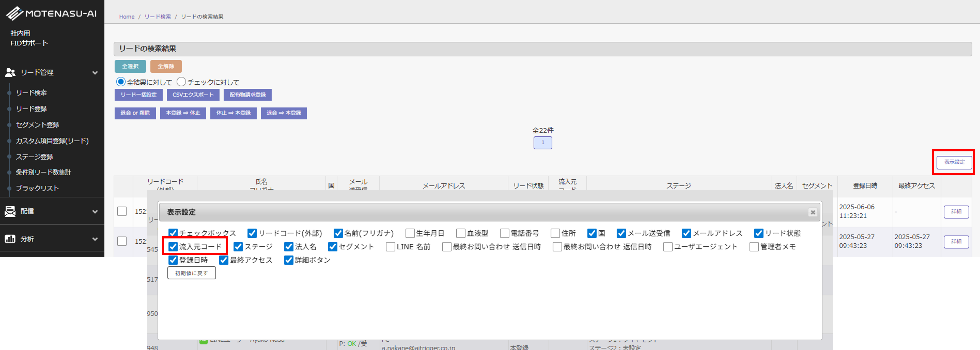
Task: Check the 管理者メモ checkbox
Action: (754, 246)
